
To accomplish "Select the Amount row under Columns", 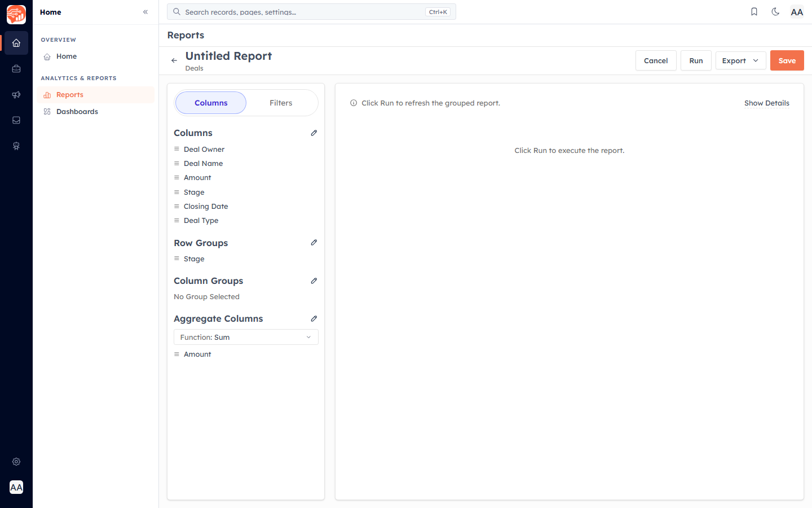I will (x=246, y=177).
